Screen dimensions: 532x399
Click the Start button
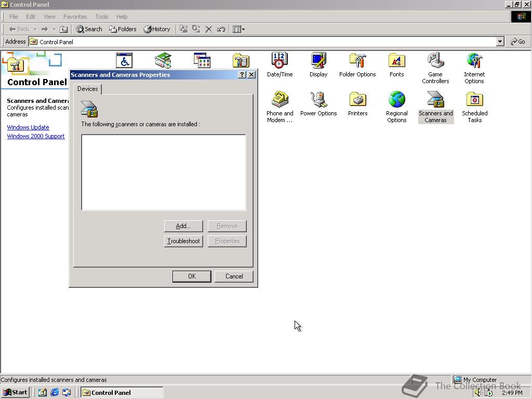click(15, 393)
